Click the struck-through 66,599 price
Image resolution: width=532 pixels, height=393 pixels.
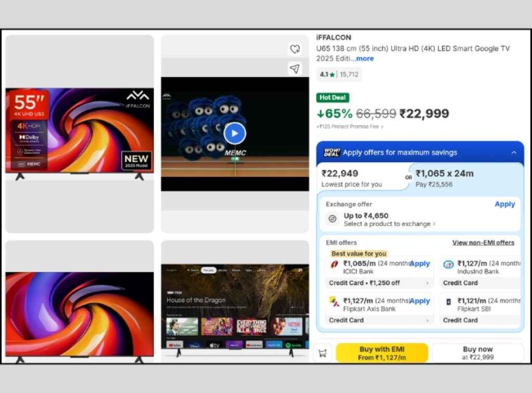pyautogui.click(x=376, y=114)
